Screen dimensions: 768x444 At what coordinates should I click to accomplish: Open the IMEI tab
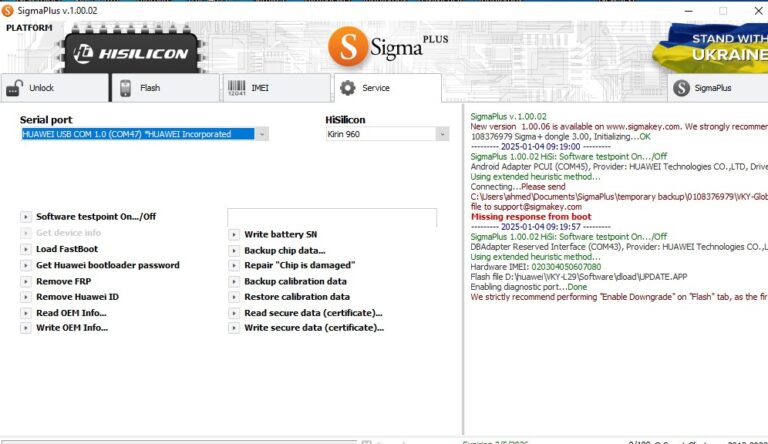[277, 88]
